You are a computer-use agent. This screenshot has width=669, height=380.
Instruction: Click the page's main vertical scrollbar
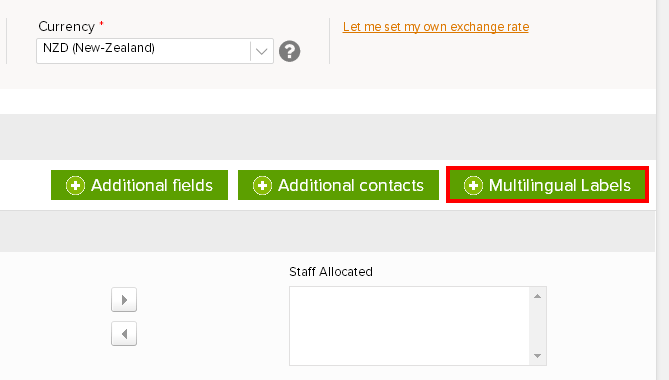663,190
